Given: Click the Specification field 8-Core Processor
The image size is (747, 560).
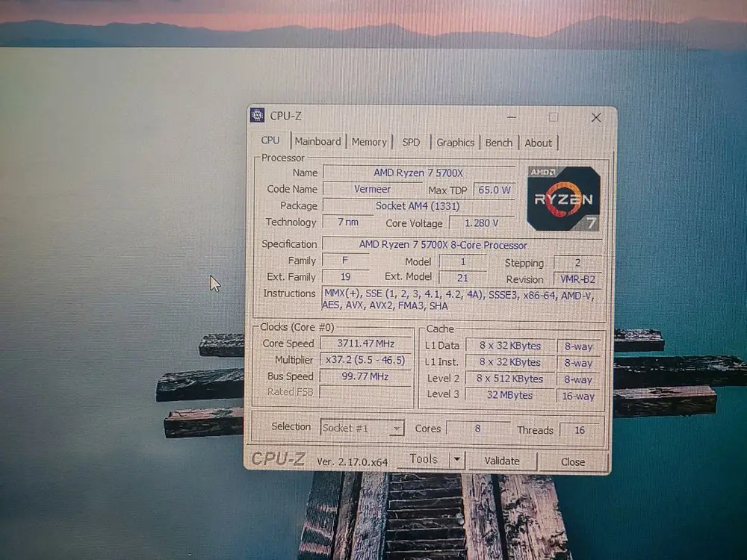Looking at the screenshot, I should (462, 245).
